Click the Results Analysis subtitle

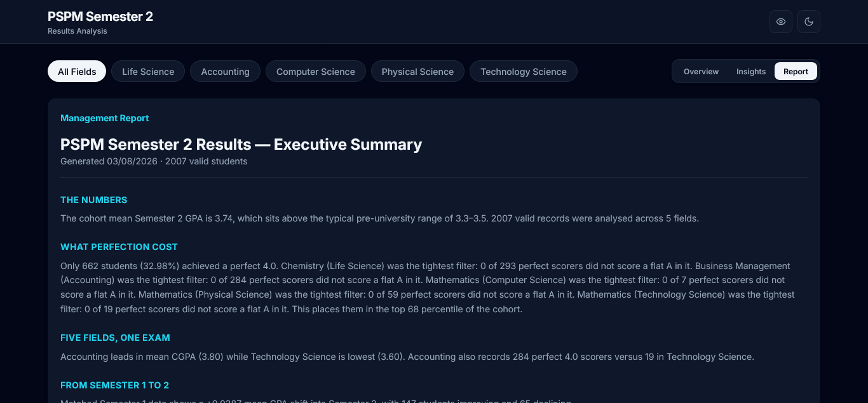(78, 31)
